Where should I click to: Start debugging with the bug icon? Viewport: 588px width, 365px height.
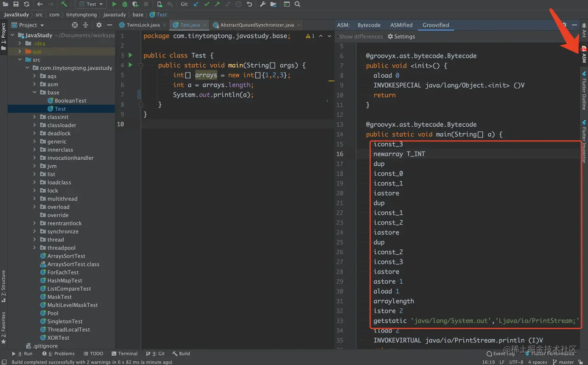click(124, 4)
